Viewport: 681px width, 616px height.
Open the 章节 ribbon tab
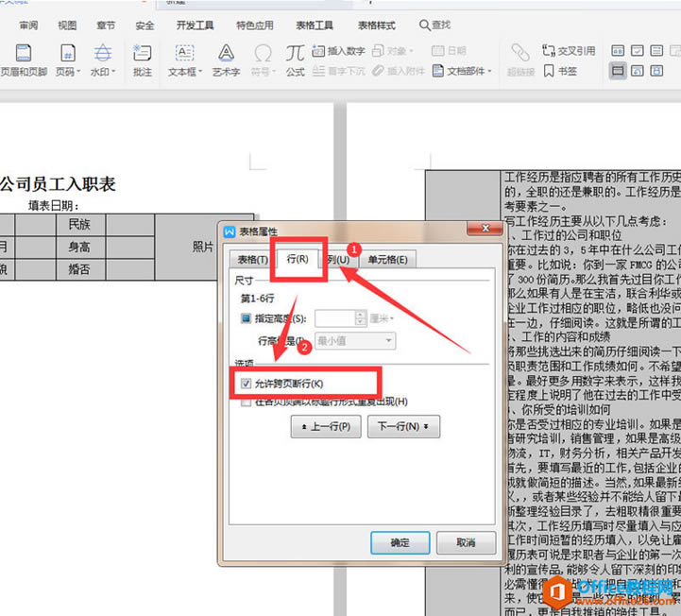click(x=106, y=26)
